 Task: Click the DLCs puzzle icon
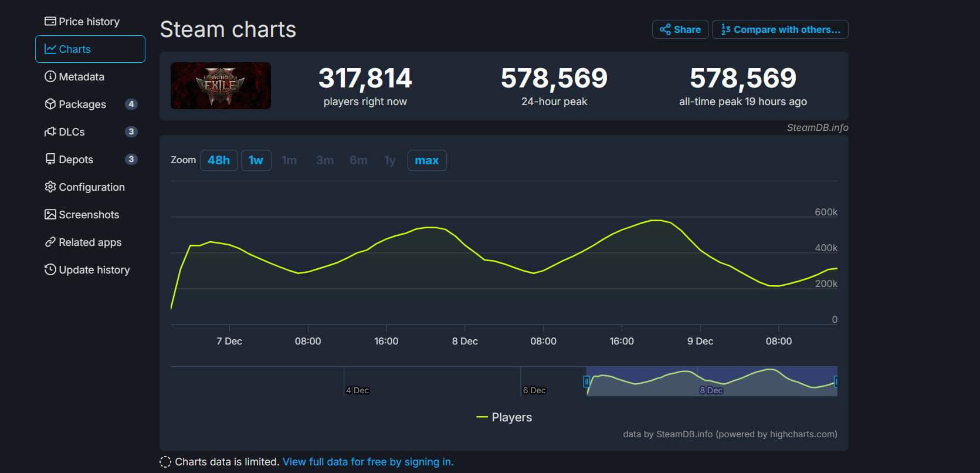[50, 131]
